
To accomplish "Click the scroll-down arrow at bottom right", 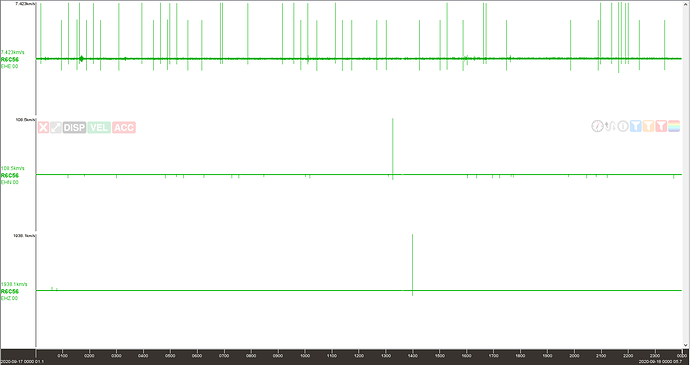I will 686,346.
